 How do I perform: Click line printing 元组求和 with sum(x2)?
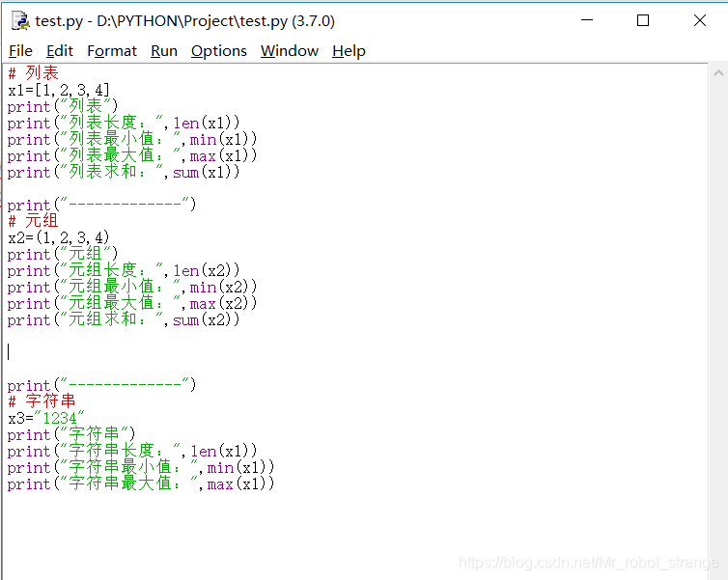(x=124, y=319)
